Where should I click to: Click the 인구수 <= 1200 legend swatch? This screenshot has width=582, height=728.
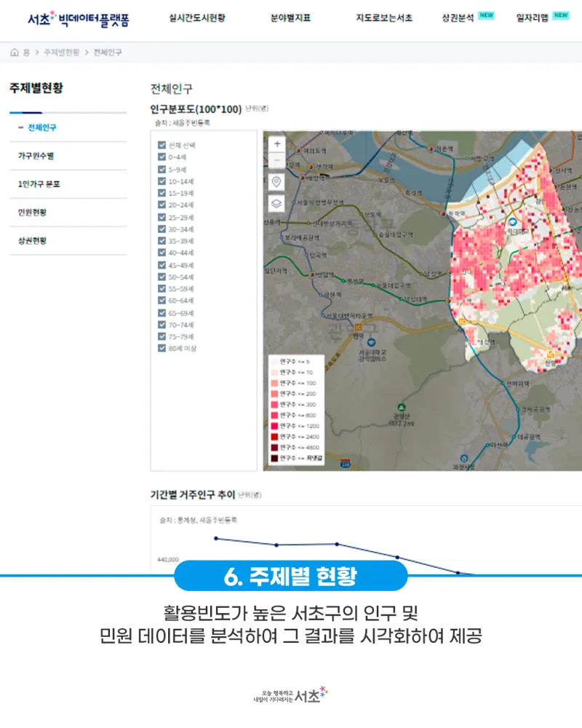274,426
